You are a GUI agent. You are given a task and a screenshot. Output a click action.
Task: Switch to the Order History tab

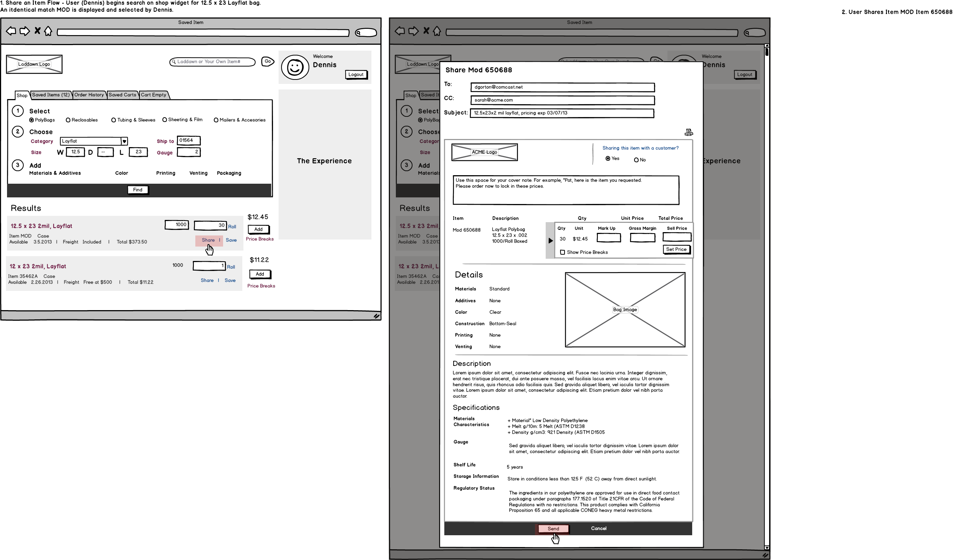click(89, 95)
